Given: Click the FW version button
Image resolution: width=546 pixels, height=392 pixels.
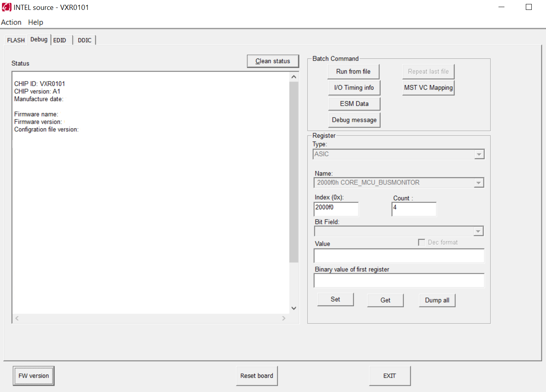Looking at the screenshot, I should [x=34, y=376].
